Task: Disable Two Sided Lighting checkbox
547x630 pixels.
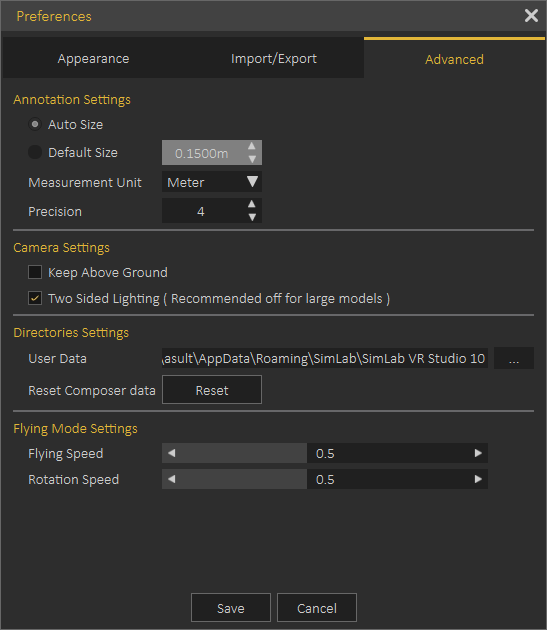Action: pos(35,298)
